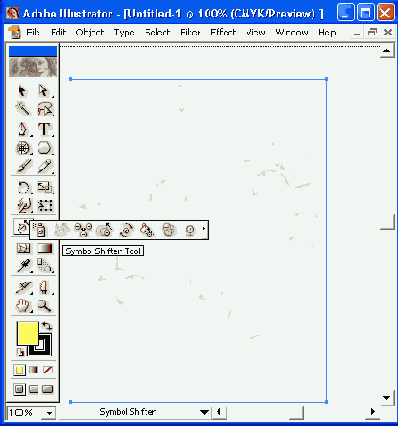Click the yellow fill color swatch
Image resolution: width=398 pixels, height=426 pixels.
(x=28, y=333)
